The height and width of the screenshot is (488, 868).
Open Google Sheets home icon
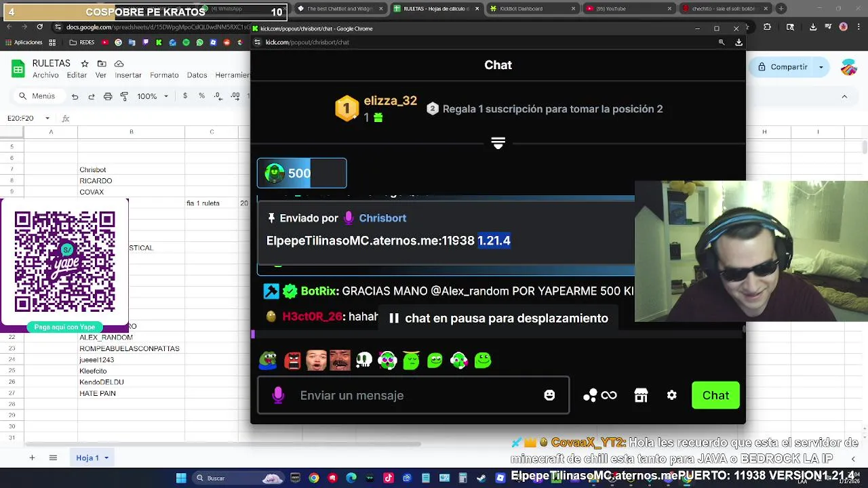[x=18, y=68]
